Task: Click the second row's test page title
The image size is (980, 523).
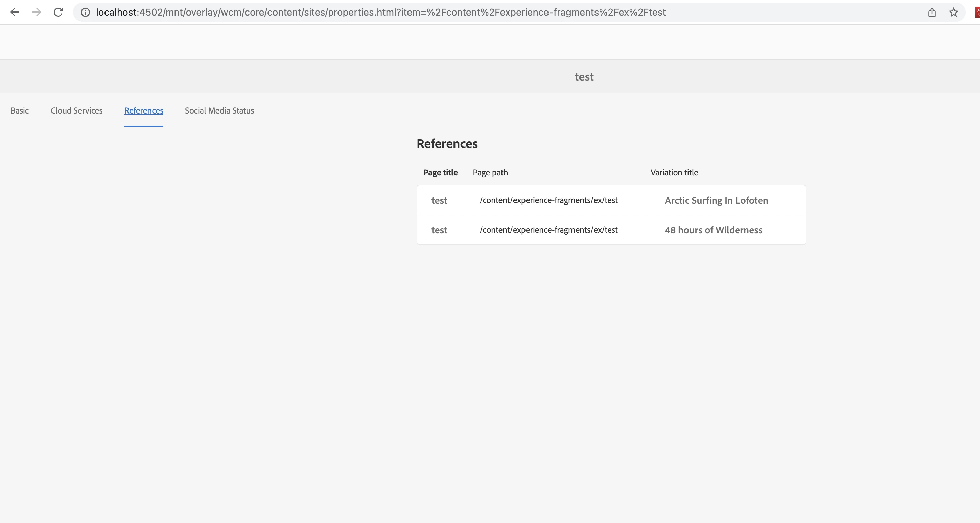Action: point(439,230)
